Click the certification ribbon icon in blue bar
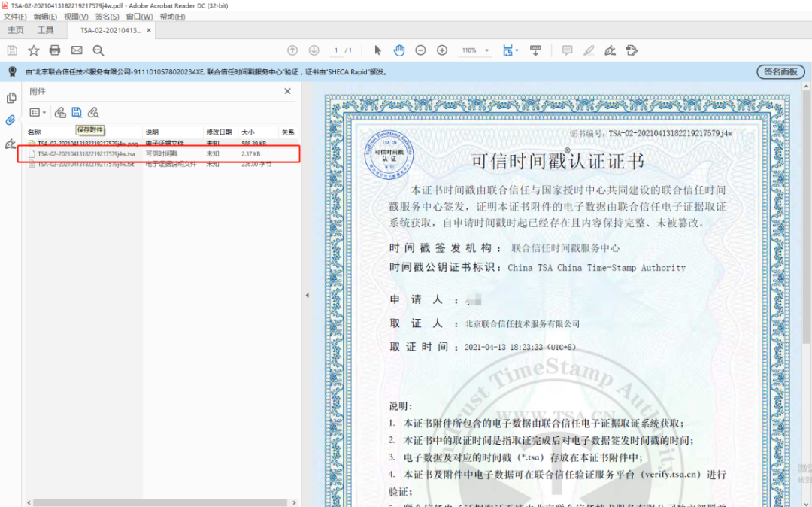This screenshot has width=812, height=507. click(x=13, y=72)
